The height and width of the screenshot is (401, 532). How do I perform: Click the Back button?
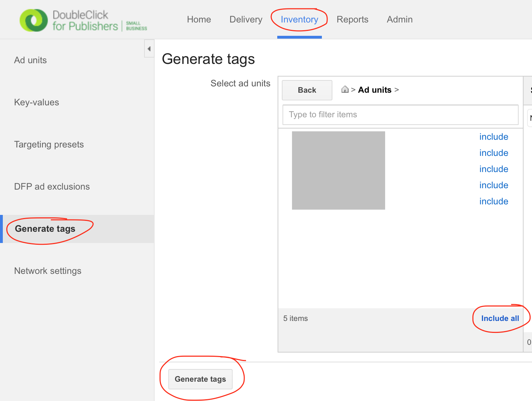307,90
